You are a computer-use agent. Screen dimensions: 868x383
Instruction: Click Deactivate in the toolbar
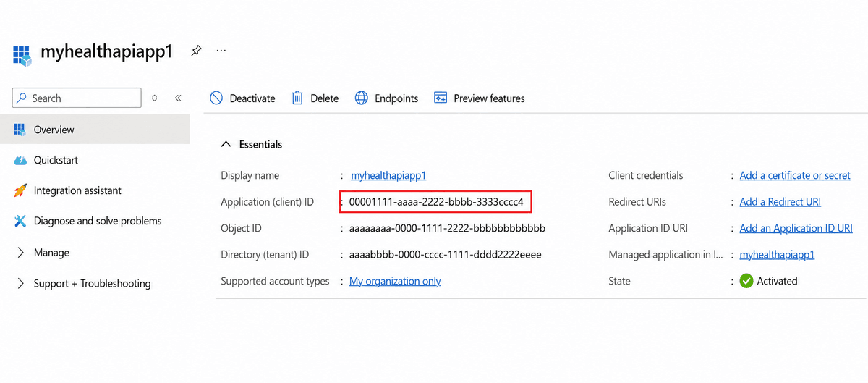(x=252, y=98)
